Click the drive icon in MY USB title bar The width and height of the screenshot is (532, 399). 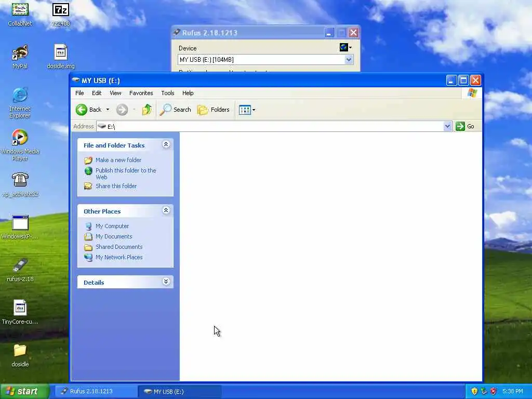tap(76, 80)
